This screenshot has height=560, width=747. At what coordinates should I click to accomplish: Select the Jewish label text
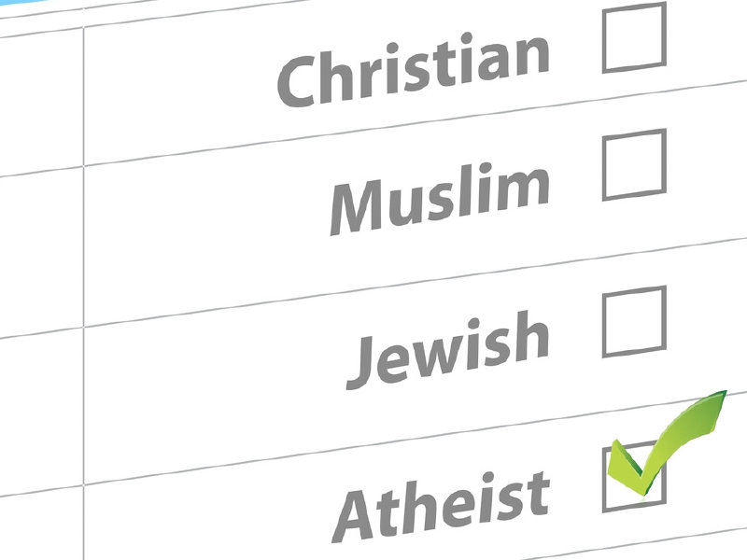pyautogui.click(x=448, y=350)
